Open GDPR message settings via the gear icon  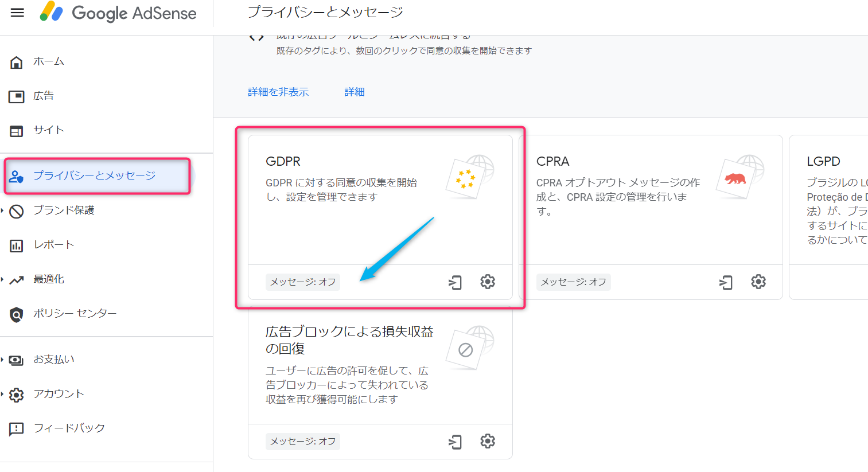[487, 282]
